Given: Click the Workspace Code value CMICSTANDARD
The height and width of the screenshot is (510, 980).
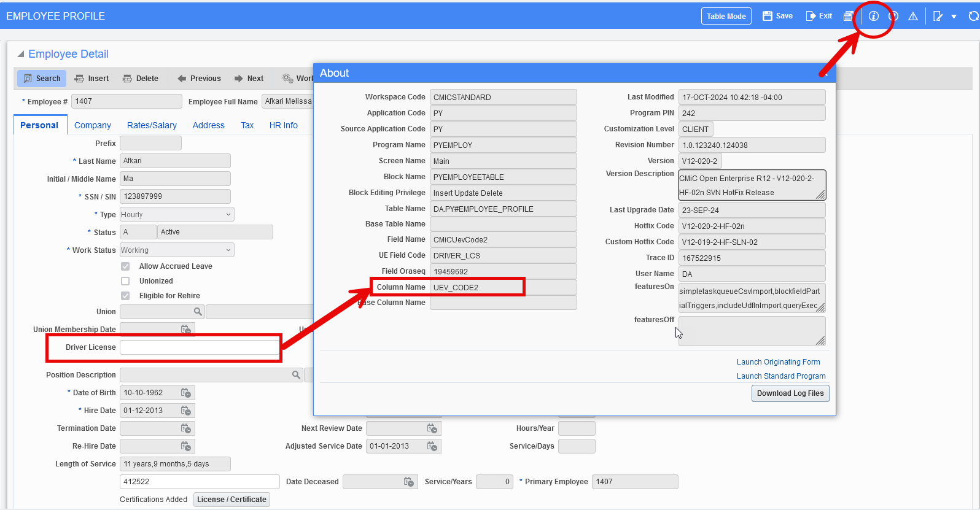Looking at the screenshot, I should (x=503, y=97).
